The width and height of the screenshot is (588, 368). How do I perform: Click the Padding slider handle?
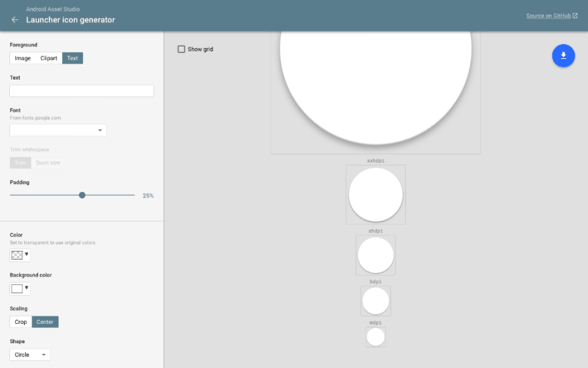(82, 195)
